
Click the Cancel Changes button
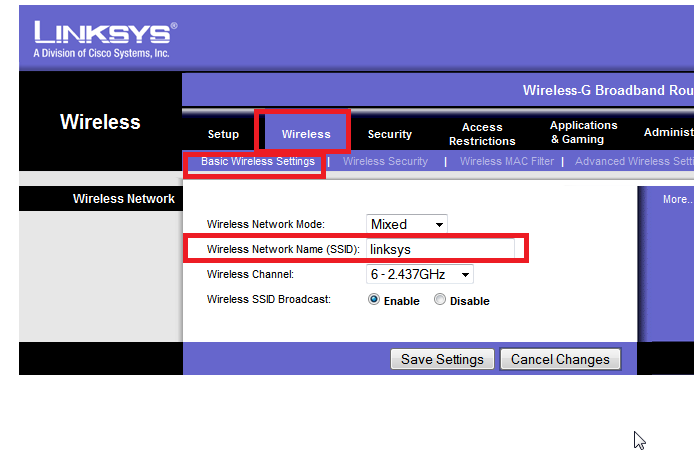tap(560, 359)
